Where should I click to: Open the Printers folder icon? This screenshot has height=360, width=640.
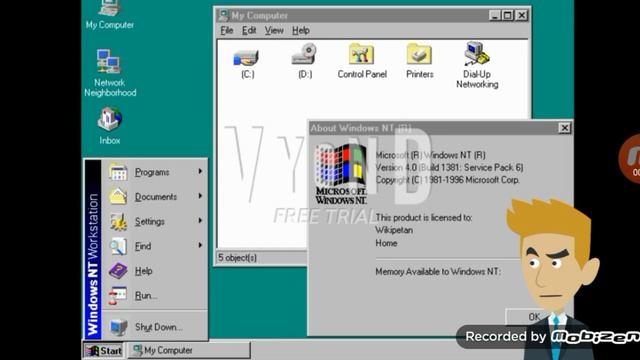coord(419,54)
